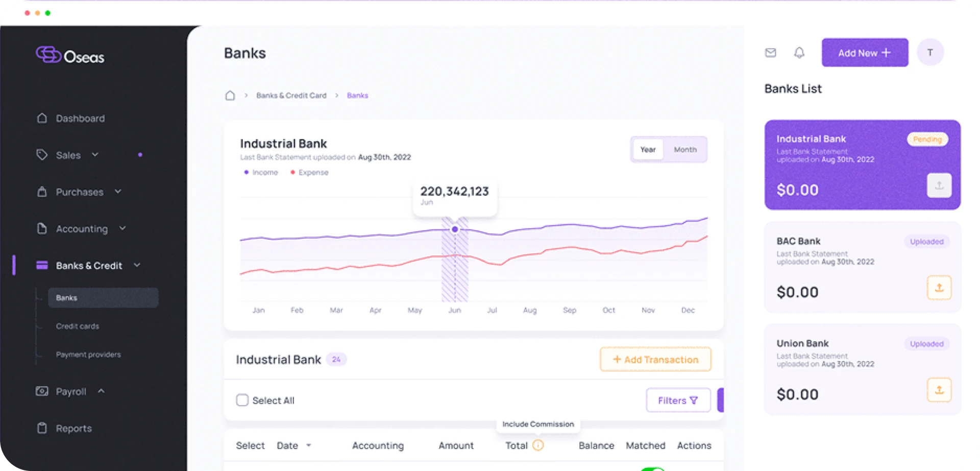Click the Add New button
The image size is (980, 471).
[x=864, y=53]
